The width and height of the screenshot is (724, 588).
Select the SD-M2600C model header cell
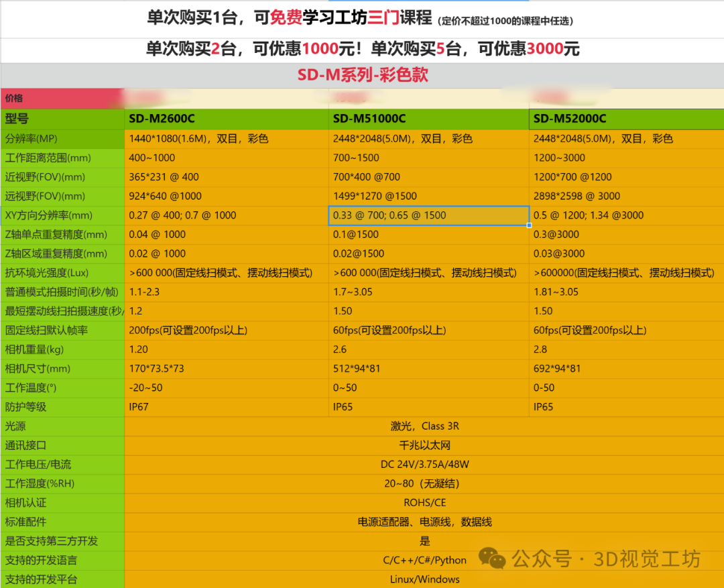click(x=227, y=119)
